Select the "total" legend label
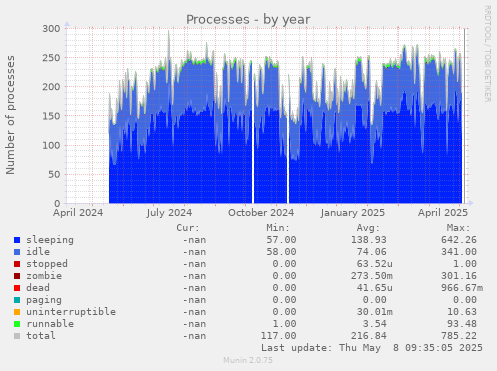This screenshot has width=497, height=371. tap(41, 336)
